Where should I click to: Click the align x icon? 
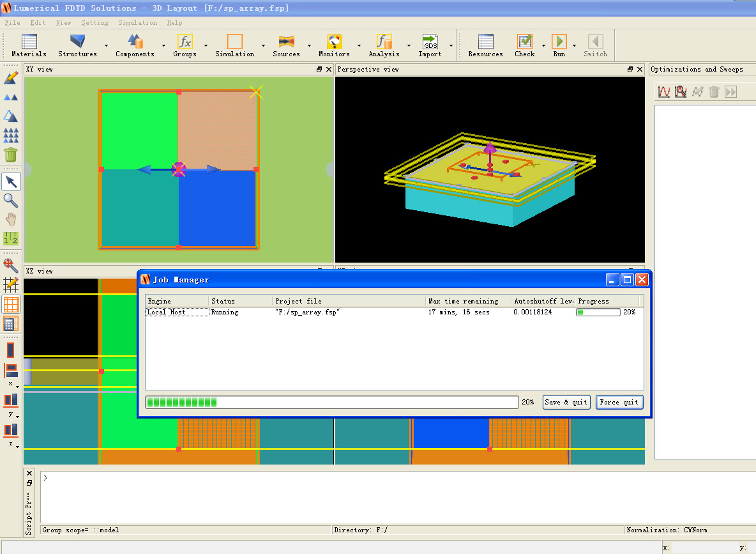click(x=11, y=371)
